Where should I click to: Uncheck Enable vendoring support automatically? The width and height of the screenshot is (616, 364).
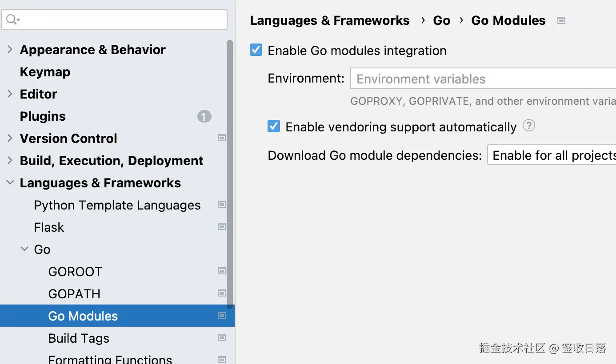[274, 127]
